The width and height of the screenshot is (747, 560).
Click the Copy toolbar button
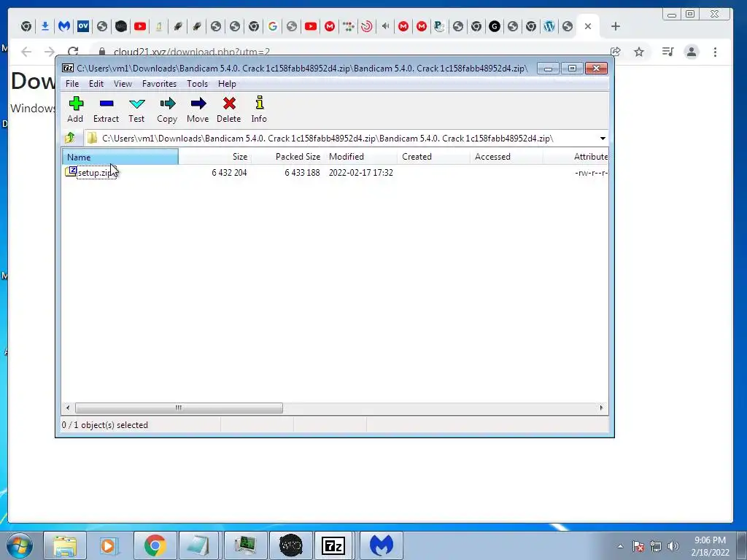(167, 110)
